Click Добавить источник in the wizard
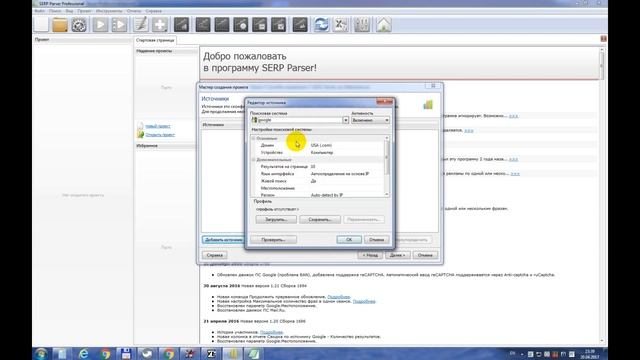This screenshot has width=640, height=360. 223,240
